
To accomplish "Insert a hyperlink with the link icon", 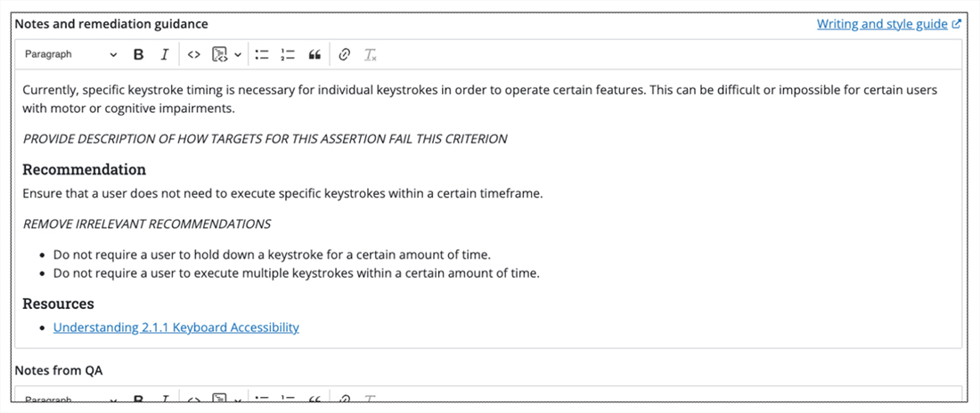I will tap(344, 55).
